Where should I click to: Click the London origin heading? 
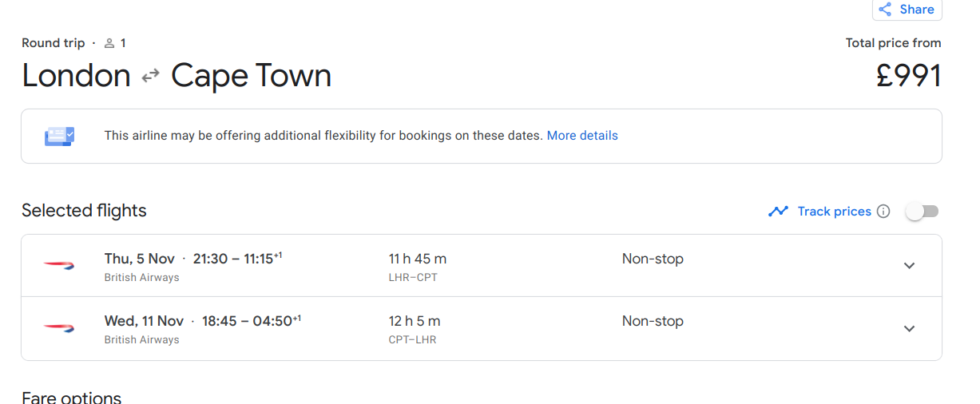pyautogui.click(x=76, y=76)
